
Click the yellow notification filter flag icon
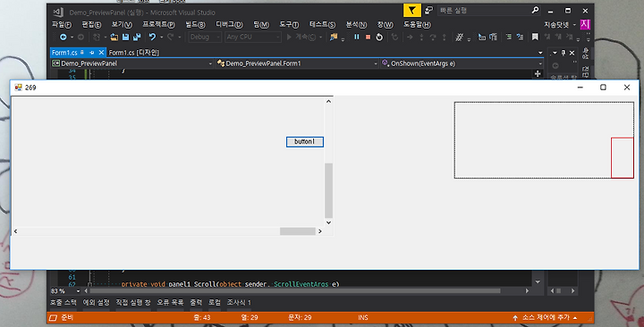coord(412,11)
